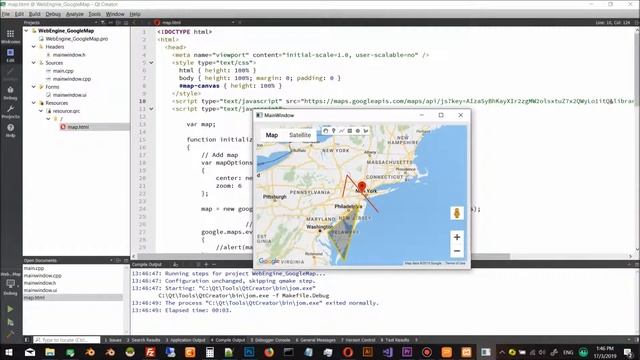Select polyline drawing tool on map
The image size is (640, 360).
click(x=342, y=131)
